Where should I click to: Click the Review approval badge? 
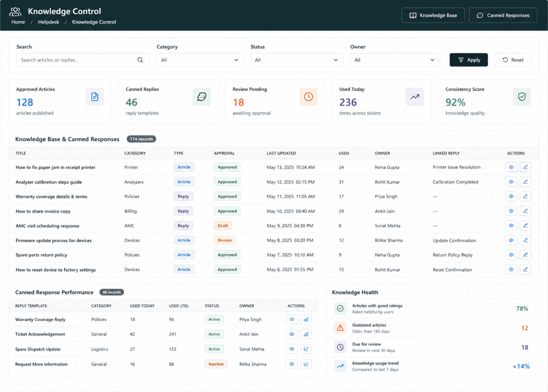coord(225,240)
